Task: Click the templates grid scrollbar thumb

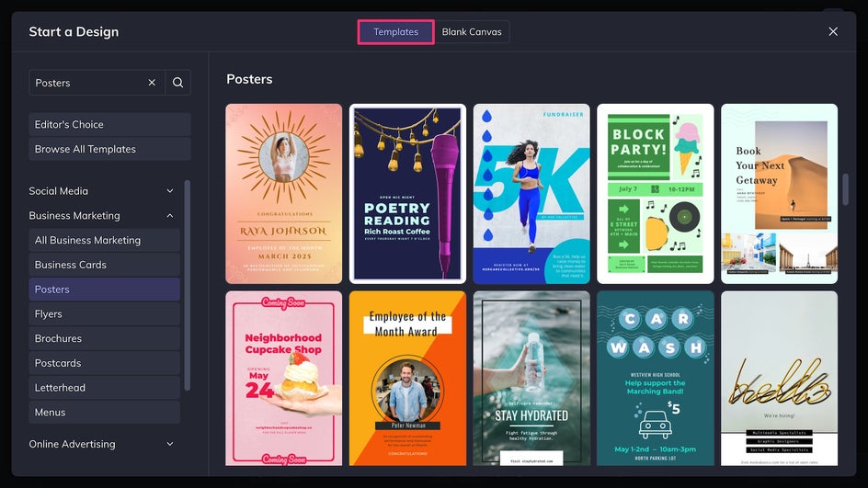Action: click(x=845, y=189)
